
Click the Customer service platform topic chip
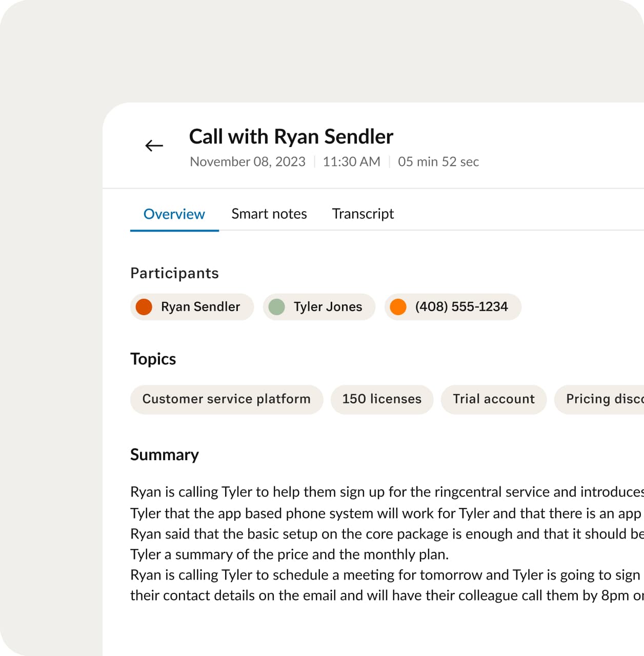tap(226, 399)
